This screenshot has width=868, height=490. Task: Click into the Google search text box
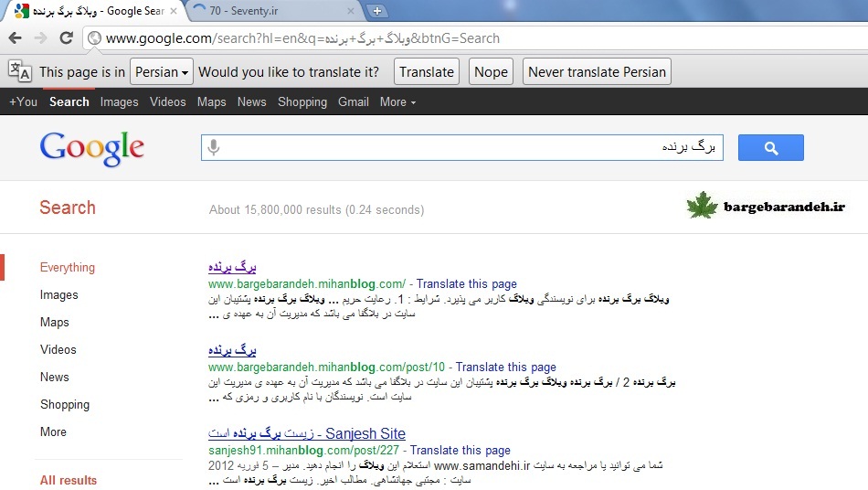point(461,148)
